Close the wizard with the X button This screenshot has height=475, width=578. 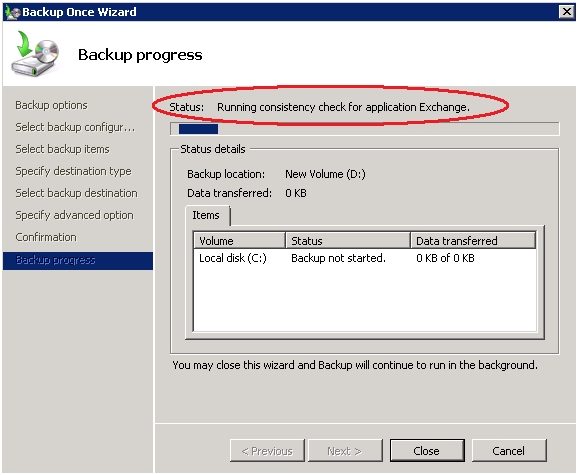coord(567,12)
